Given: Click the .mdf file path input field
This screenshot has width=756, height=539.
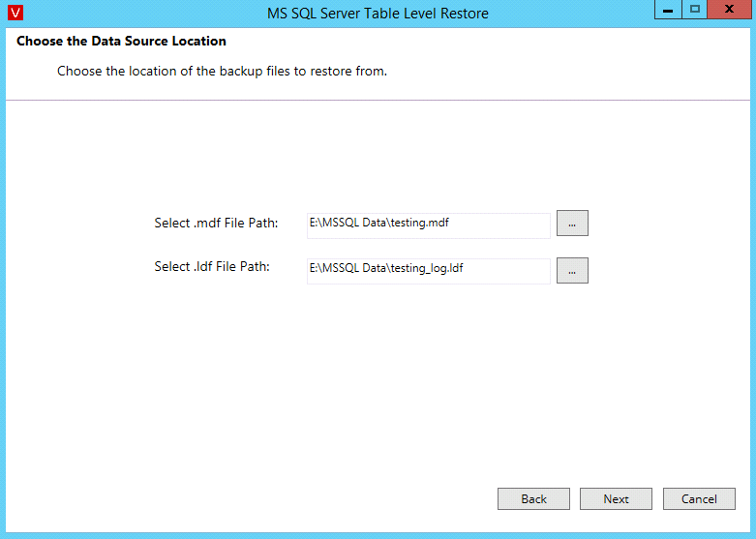Looking at the screenshot, I should click(428, 225).
